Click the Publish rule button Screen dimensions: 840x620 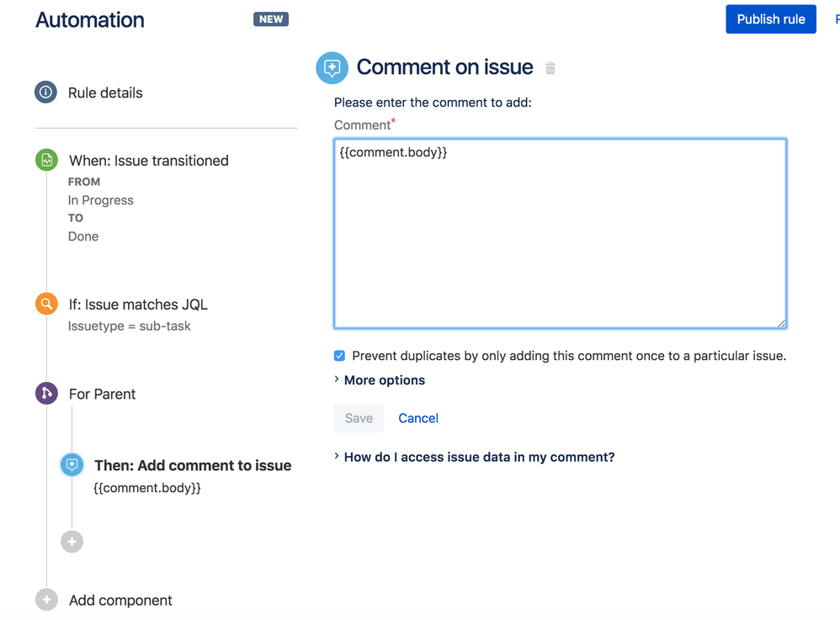point(770,19)
